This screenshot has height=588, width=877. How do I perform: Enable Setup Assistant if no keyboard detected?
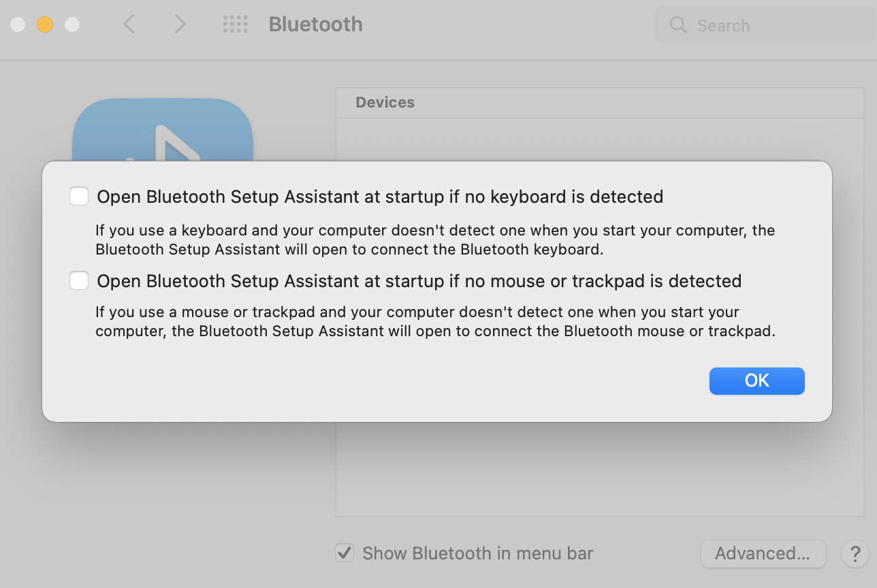click(x=79, y=197)
